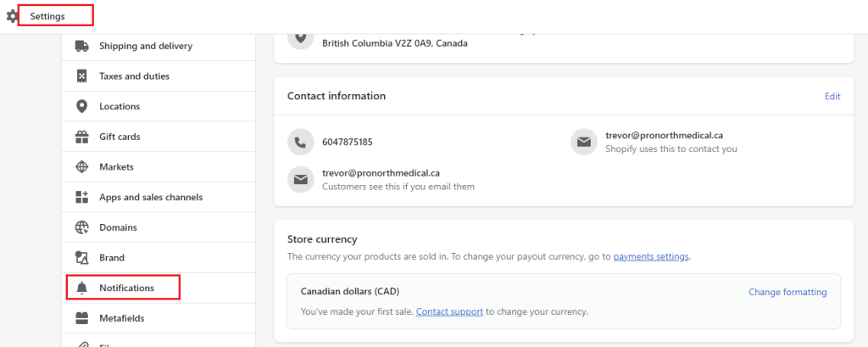Screen dimensions: 868x347
Task: Click the Brand icon in sidebar
Action: [82, 258]
